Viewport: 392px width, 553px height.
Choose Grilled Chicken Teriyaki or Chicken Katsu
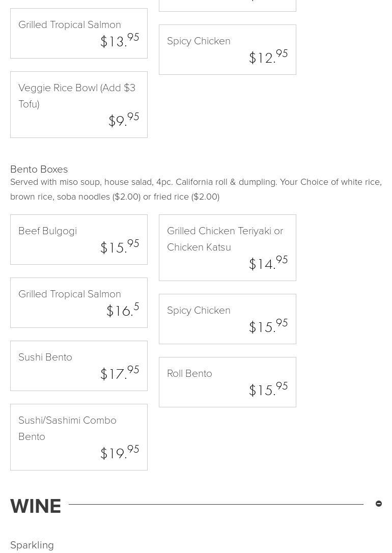[x=227, y=247]
